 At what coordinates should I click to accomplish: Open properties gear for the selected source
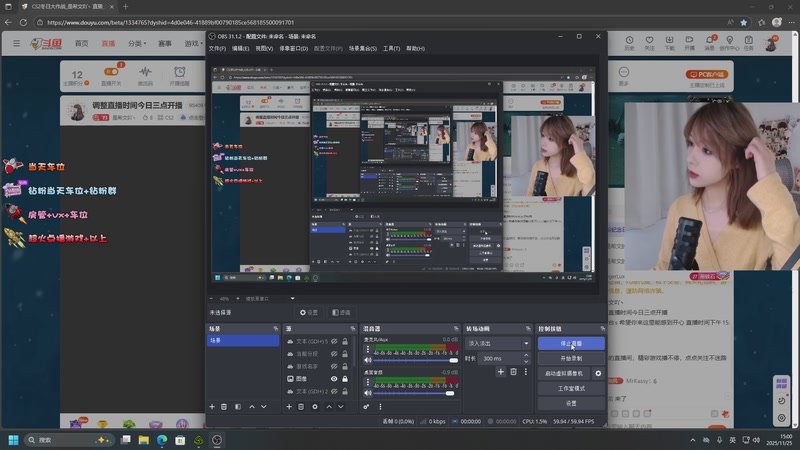[x=315, y=407]
